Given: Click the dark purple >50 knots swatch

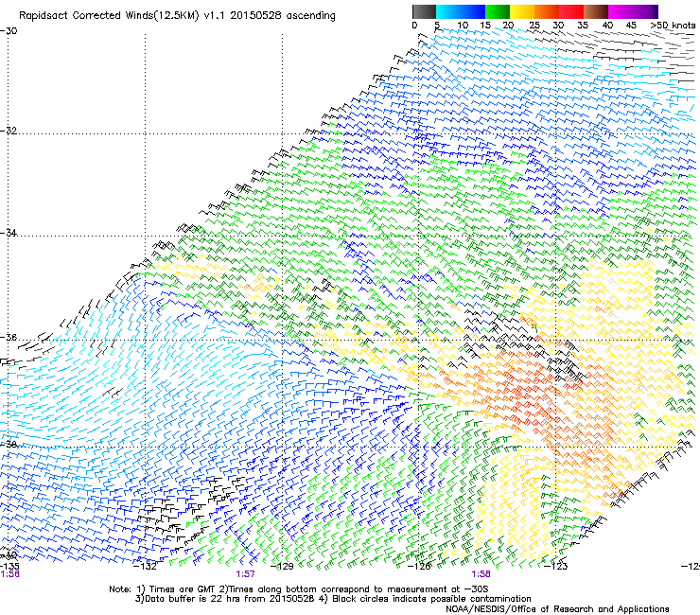Looking at the screenshot, I should pyautogui.click(x=655, y=11).
